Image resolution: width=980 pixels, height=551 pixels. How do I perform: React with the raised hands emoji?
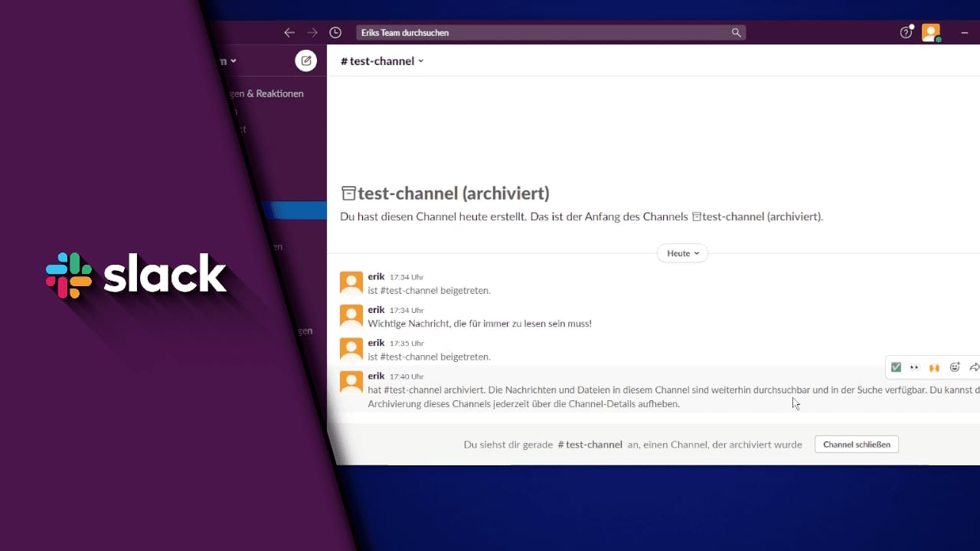(934, 367)
